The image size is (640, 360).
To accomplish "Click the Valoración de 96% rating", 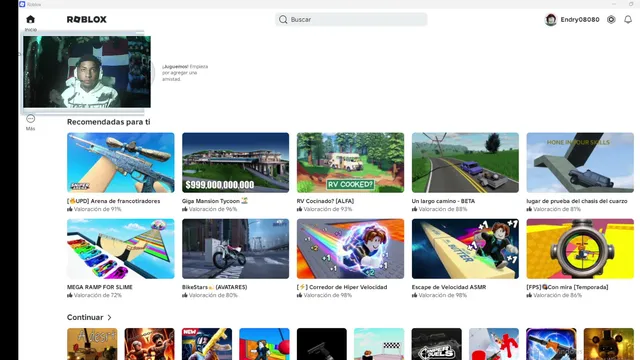I will pyautogui.click(x=209, y=209).
